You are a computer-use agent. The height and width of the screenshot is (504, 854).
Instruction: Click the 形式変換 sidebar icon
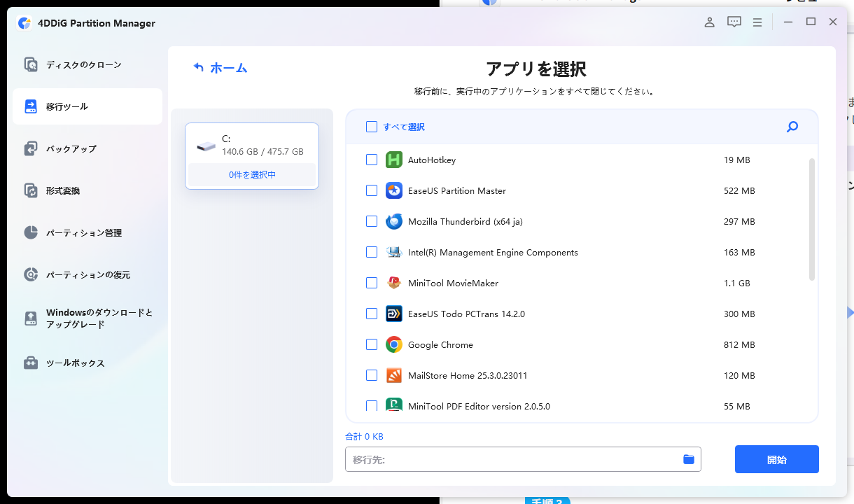coord(31,190)
